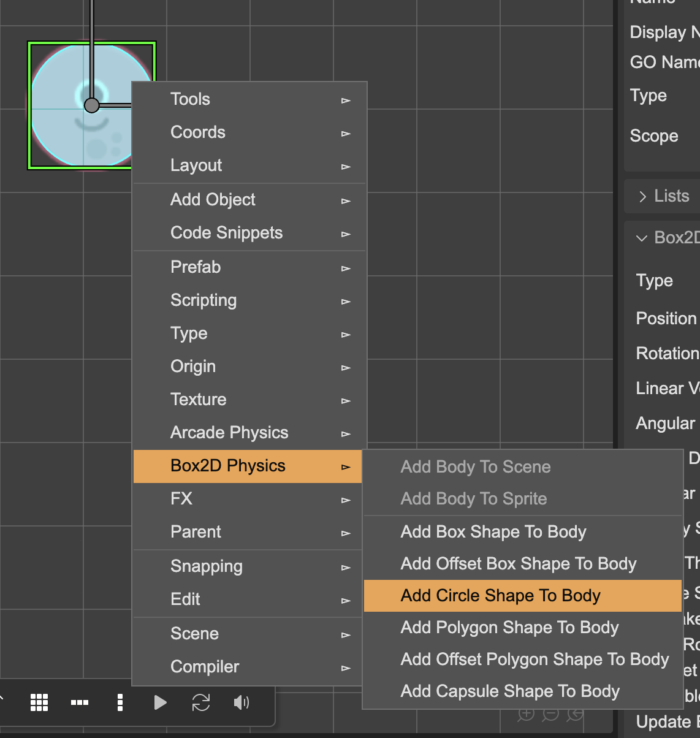Choose Add Polygon Shape To Body
The image size is (700, 738).
pos(509,628)
